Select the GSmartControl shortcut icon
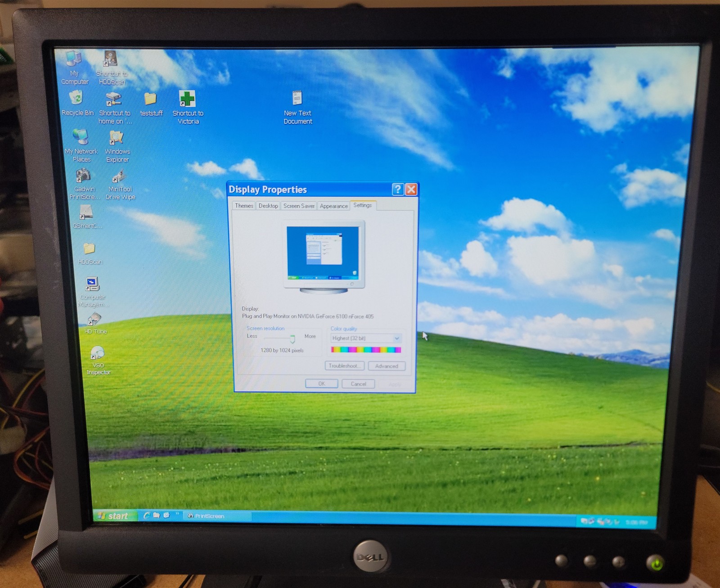 (87, 217)
